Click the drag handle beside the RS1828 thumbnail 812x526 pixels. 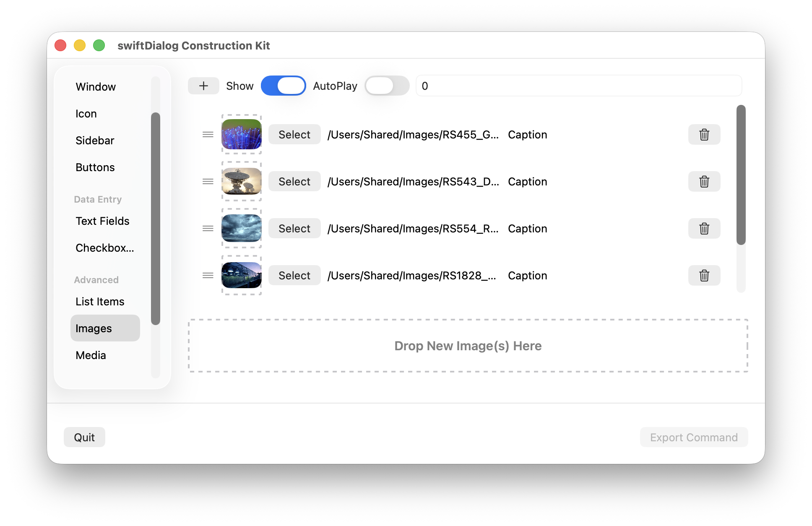point(208,276)
